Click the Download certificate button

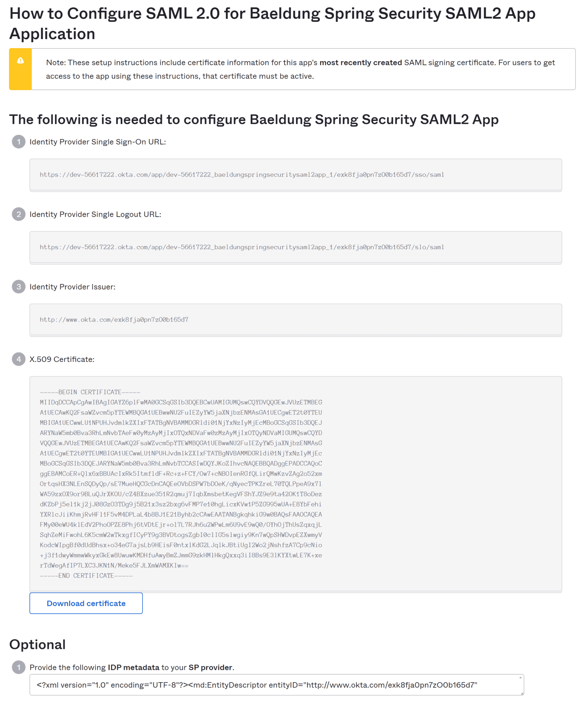pyautogui.click(x=86, y=603)
